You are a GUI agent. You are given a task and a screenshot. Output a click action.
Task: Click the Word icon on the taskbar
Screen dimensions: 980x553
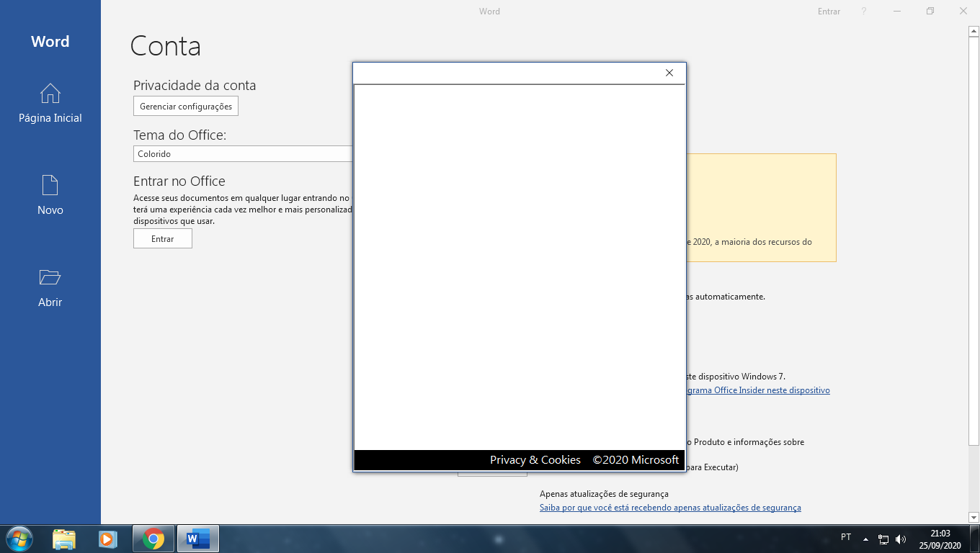[197, 539]
